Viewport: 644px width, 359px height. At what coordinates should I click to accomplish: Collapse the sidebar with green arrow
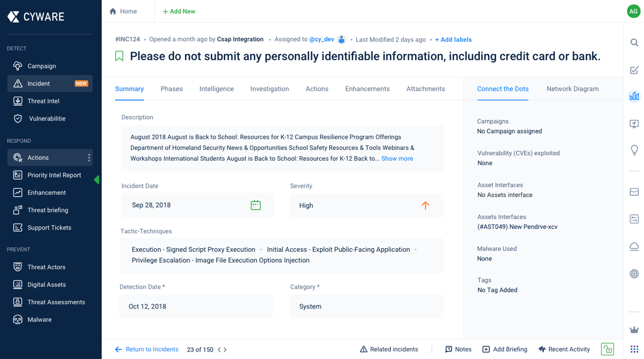point(97,180)
